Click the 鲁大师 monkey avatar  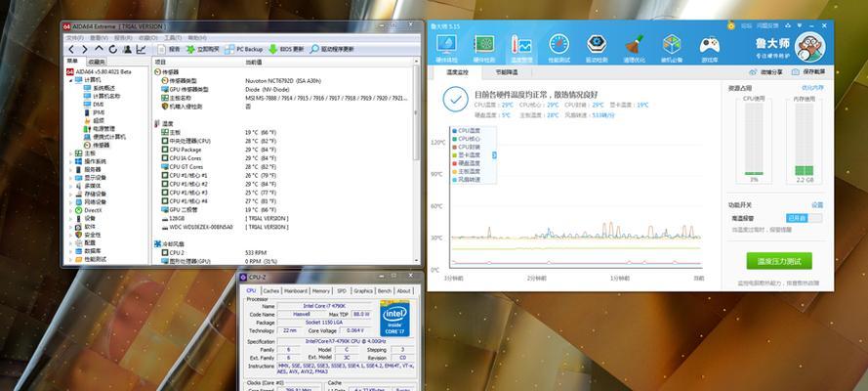pos(809,47)
